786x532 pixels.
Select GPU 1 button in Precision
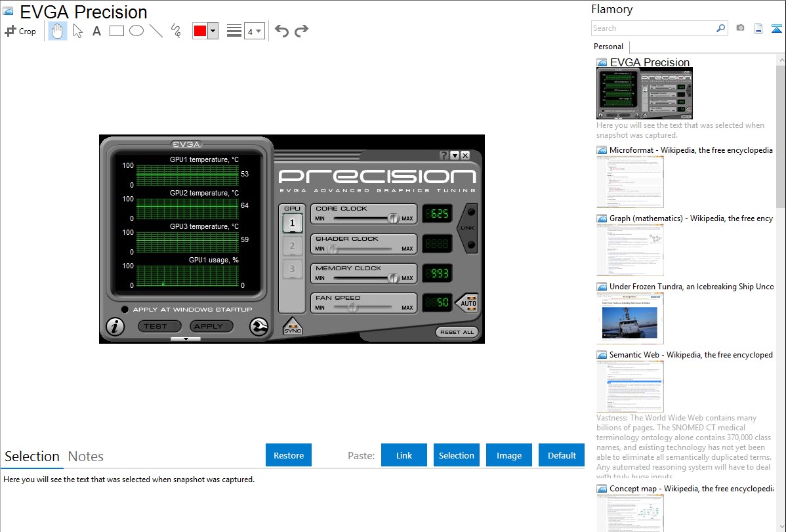click(x=292, y=223)
